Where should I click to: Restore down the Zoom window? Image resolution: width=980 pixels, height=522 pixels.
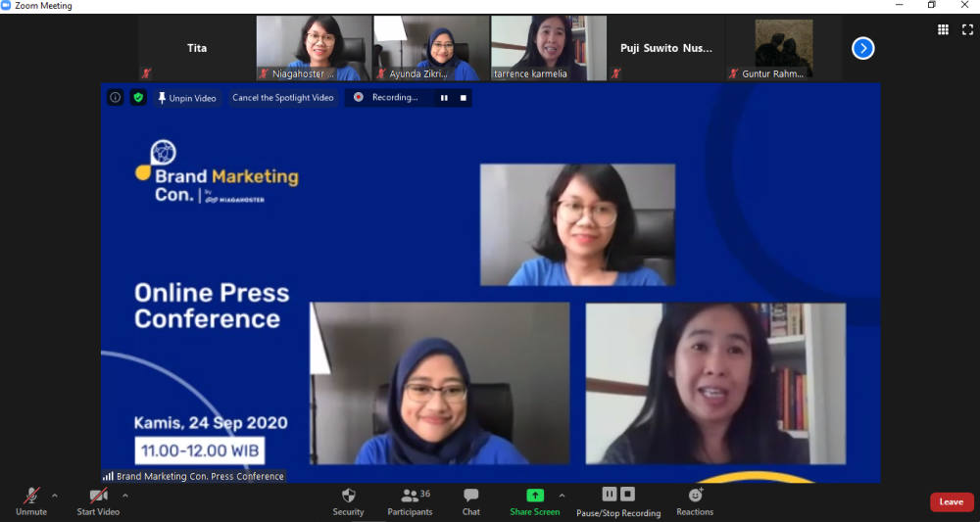point(932,5)
